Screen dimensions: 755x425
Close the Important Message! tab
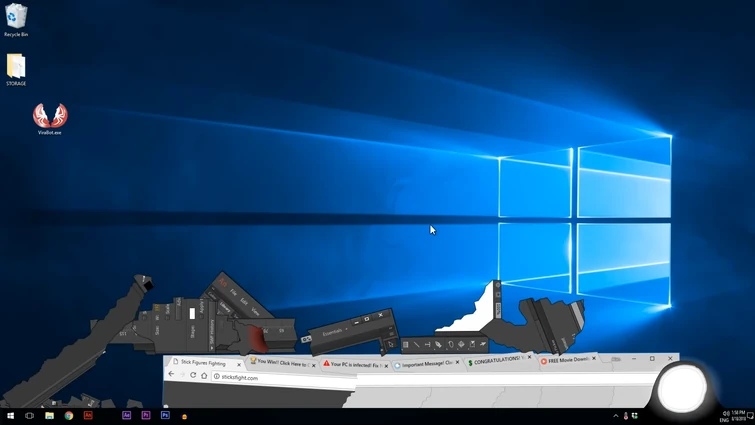457,362
